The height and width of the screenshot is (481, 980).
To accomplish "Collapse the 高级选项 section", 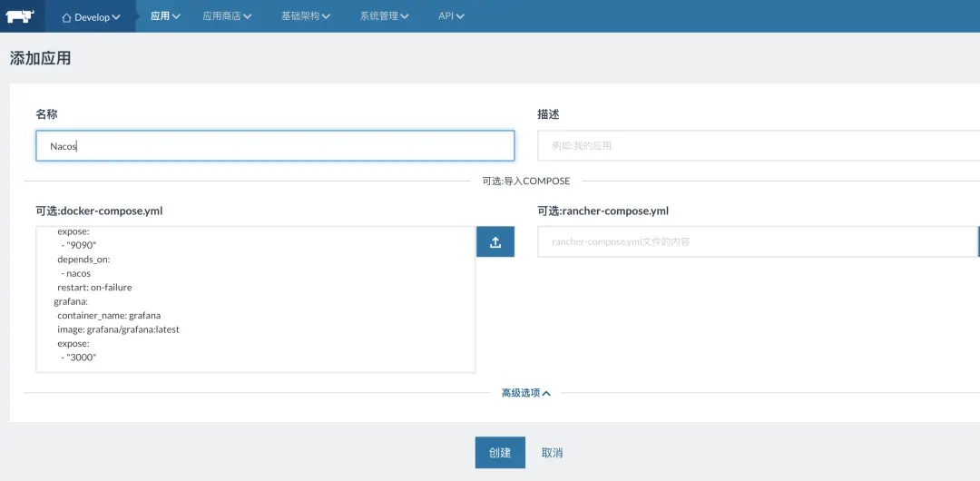I will point(526,393).
